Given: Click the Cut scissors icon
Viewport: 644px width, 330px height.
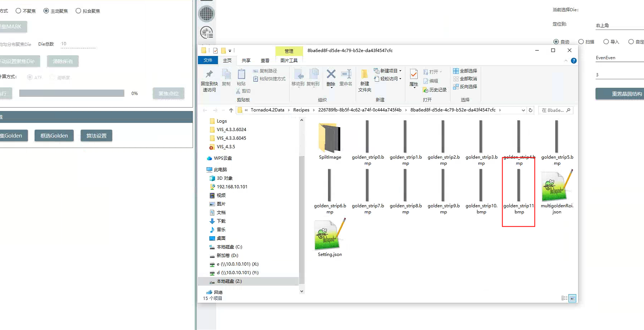Looking at the screenshot, I should pyautogui.click(x=238, y=91).
